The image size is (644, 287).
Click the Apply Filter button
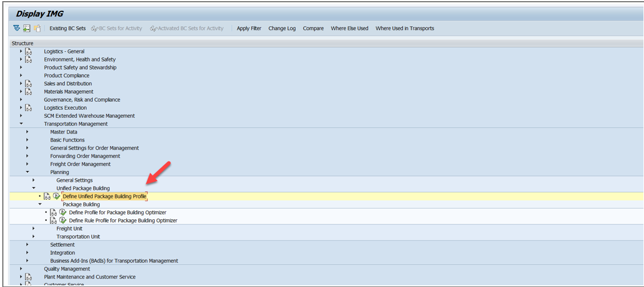coord(249,28)
